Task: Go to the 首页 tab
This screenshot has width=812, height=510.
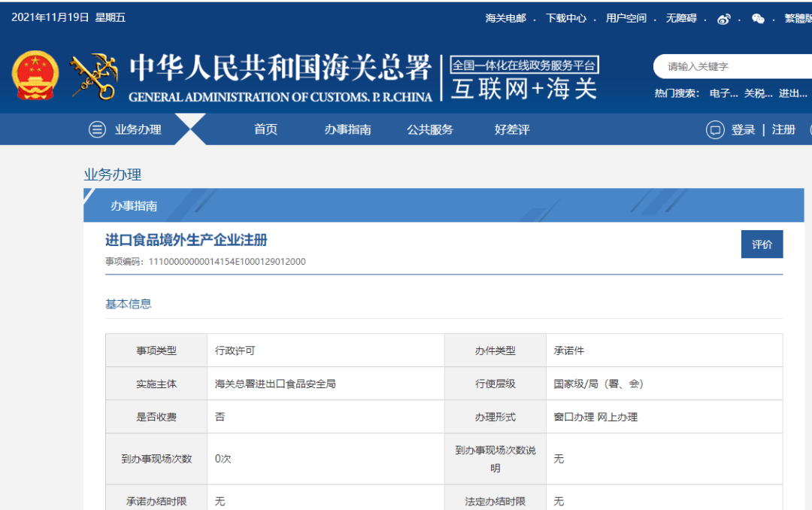Action: click(265, 129)
